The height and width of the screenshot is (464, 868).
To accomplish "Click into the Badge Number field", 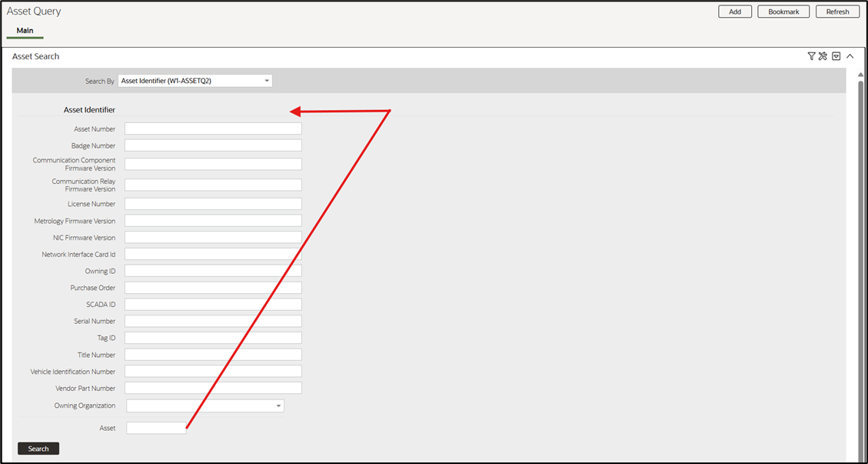I will coord(213,145).
